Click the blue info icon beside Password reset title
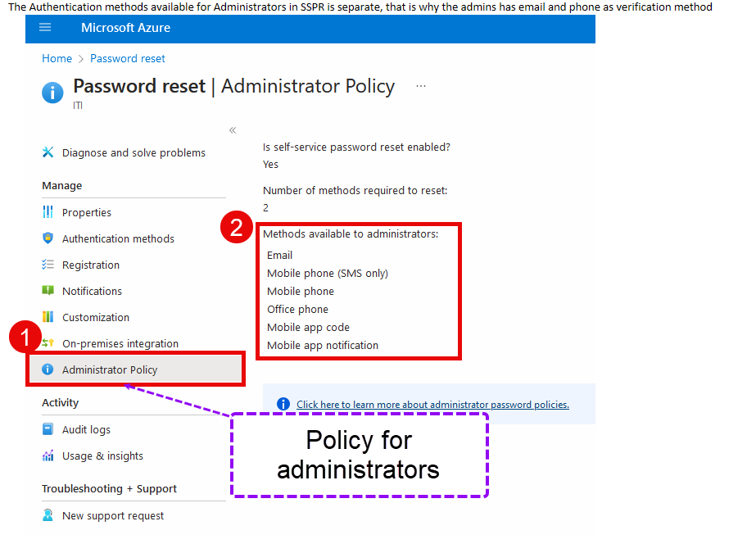 (x=52, y=92)
